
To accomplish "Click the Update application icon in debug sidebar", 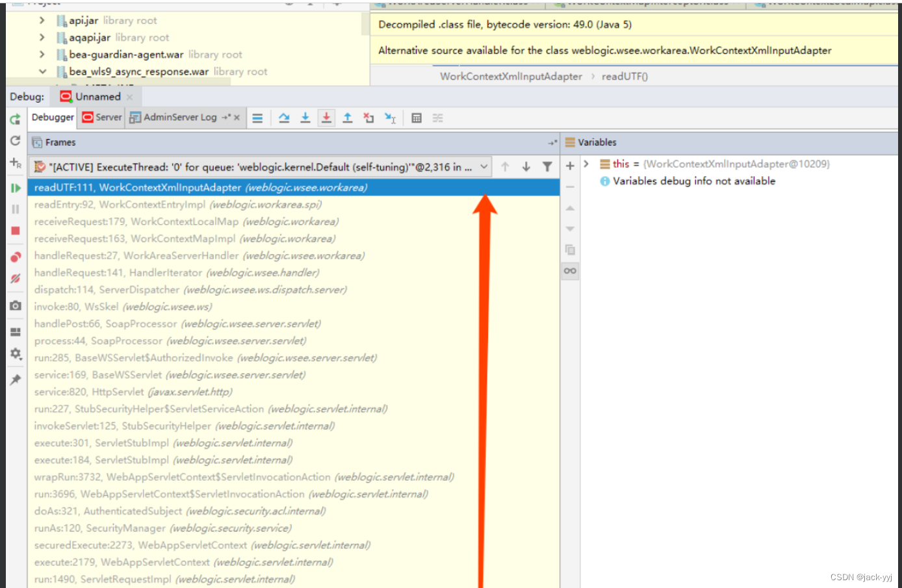I will coord(16,141).
